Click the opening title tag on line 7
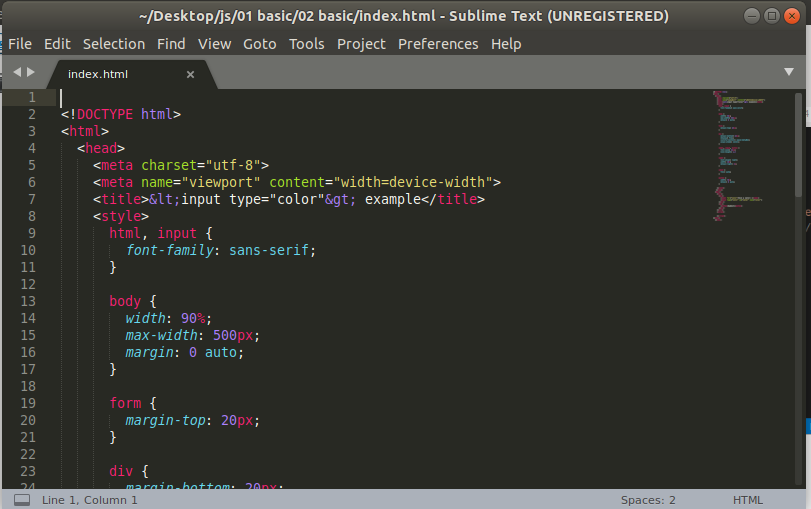This screenshot has height=509, width=811. point(121,199)
